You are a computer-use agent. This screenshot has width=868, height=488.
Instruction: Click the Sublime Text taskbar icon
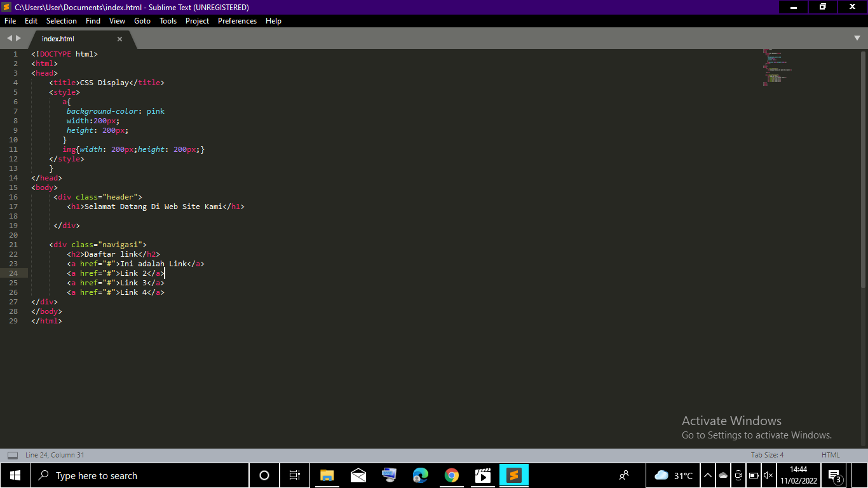514,475
